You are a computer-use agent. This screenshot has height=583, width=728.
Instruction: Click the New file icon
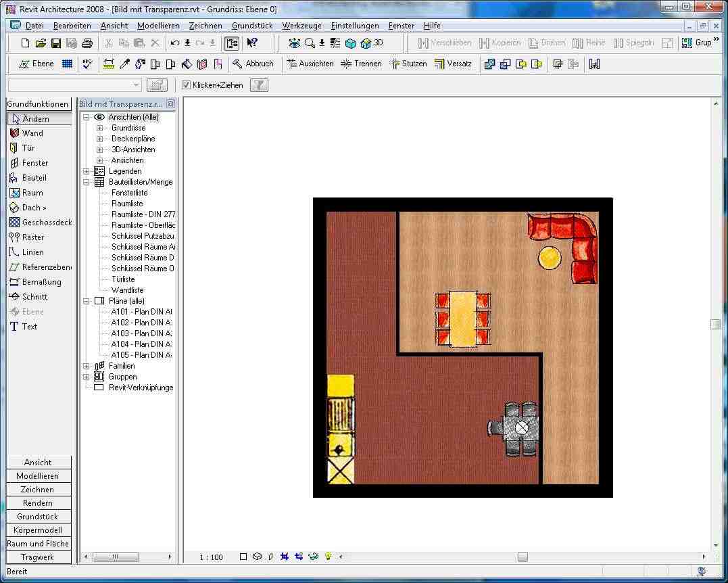[x=25, y=43]
